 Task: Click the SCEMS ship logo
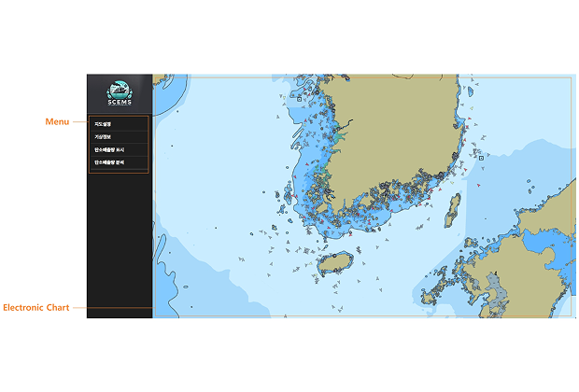(120, 91)
